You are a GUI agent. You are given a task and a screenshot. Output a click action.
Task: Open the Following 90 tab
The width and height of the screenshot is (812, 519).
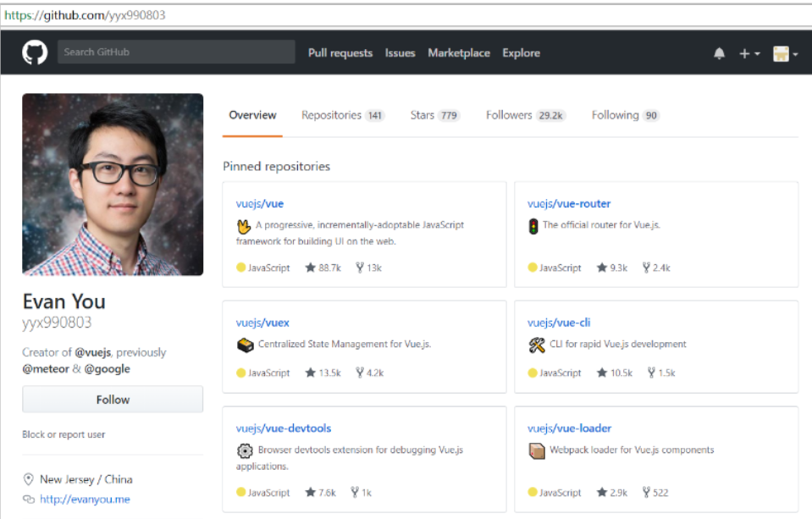coord(625,115)
